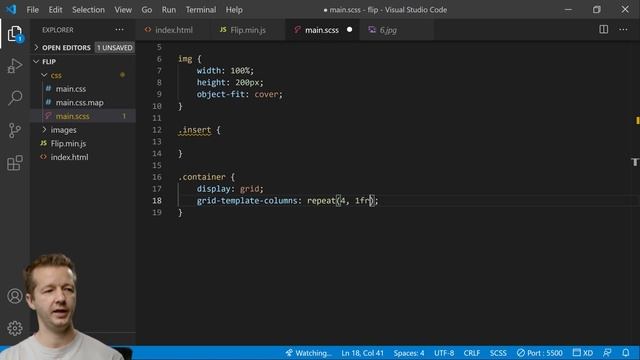The height and width of the screenshot is (360, 640).
Task: Open Explorer Views and More Actions ellipsis
Action: 119,29
